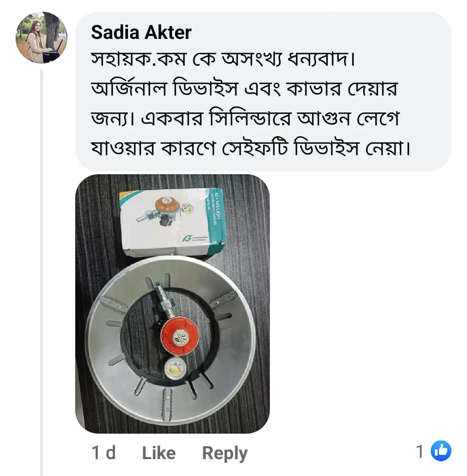Viewport: 467px width, 476px height.
Task: Open the commenter name Sadia Akter
Action: (141, 32)
